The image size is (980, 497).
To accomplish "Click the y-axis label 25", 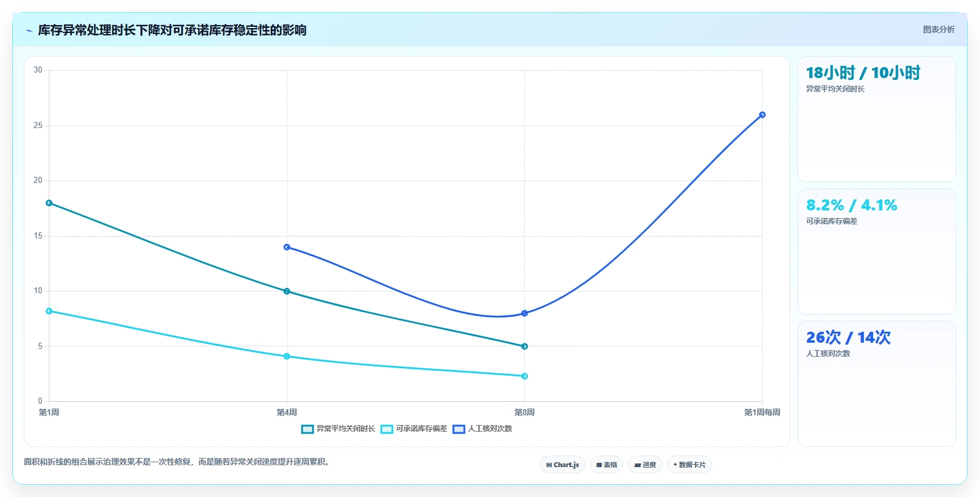I will coord(38,126).
